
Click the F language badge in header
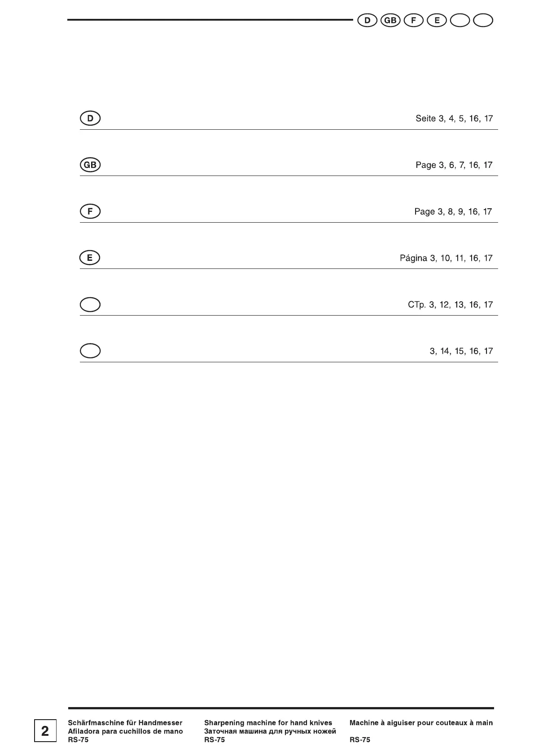(x=414, y=20)
